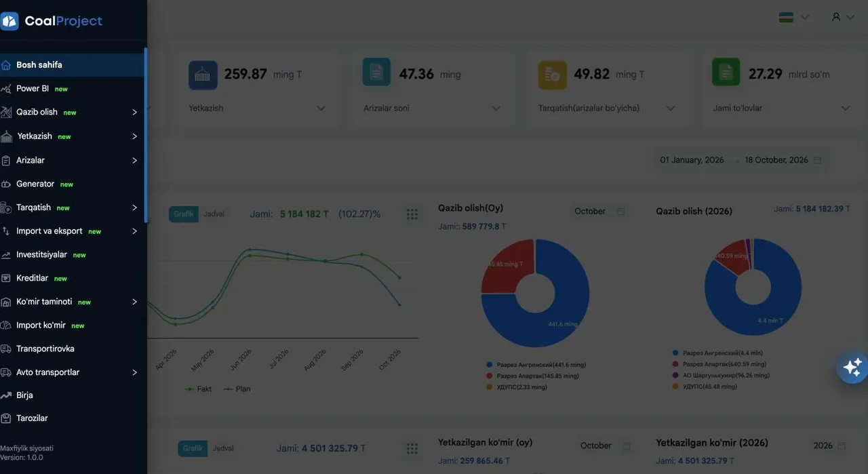Image resolution: width=868 pixels, height=474 pixels.
Task: Click the Tarqatish sidebar icon
Action: click(6, 208)
